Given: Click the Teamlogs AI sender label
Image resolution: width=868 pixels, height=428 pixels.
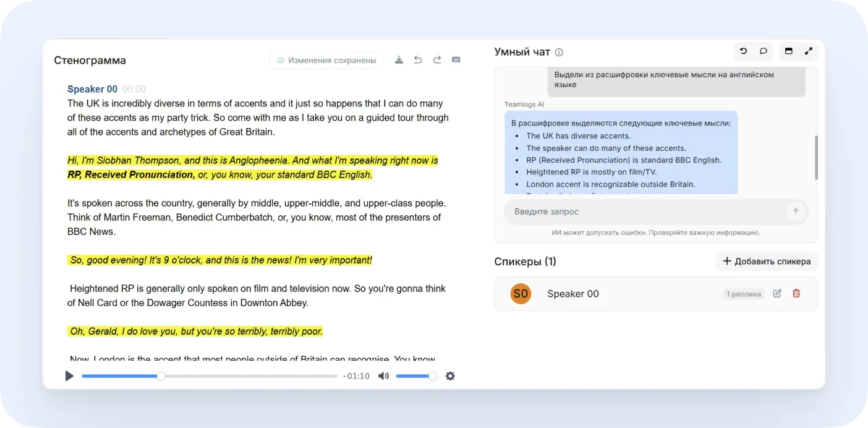Looking at the screenshot, I should (x=524, y=105).
